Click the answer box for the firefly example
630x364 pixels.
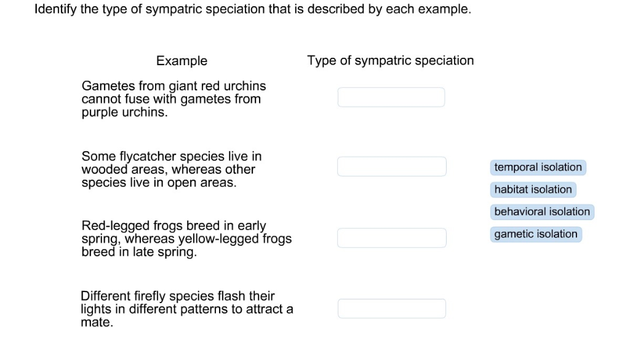pyautogui.click(x=391, y=308)
